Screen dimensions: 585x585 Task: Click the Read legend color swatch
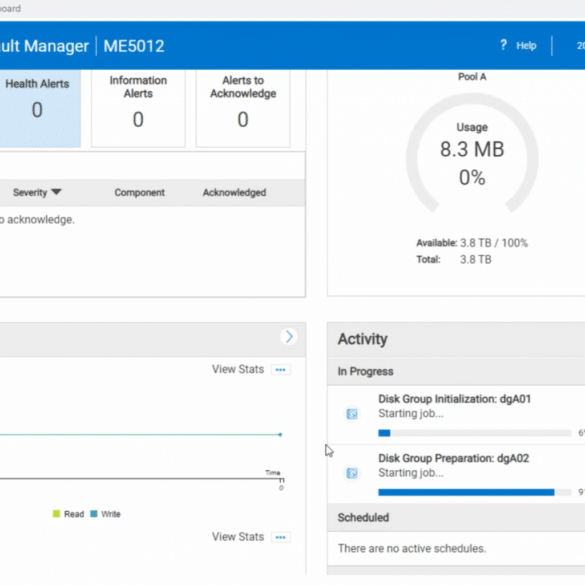(56, 514)
